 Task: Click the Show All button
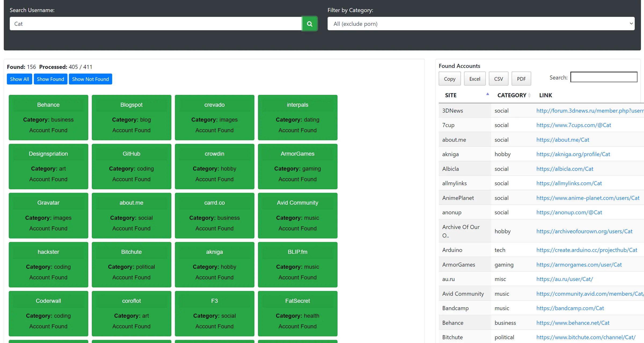tap(19, 79)
